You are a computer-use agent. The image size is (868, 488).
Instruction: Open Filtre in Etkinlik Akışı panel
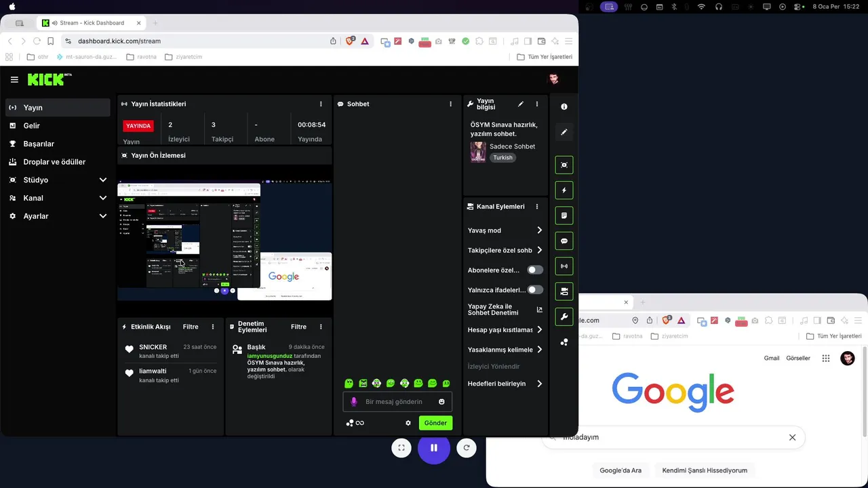click(x=191, y=327)
